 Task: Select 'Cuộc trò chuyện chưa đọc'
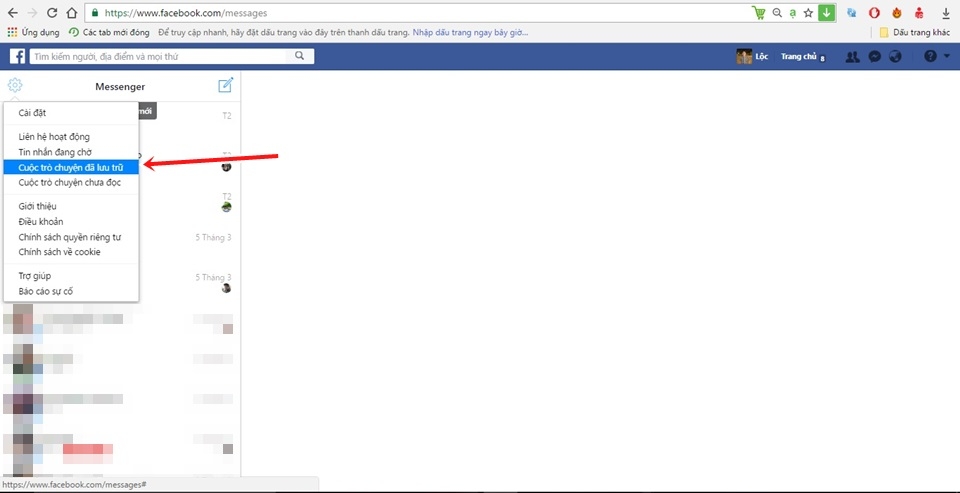click(x=71, y=183)
